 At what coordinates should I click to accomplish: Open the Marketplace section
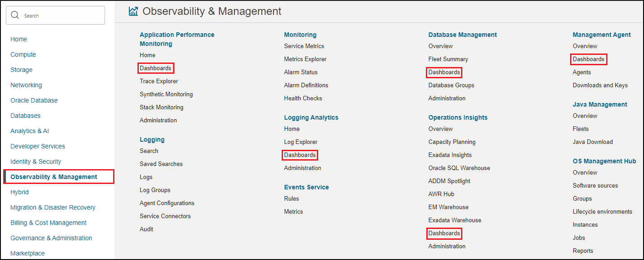(27, 253)
